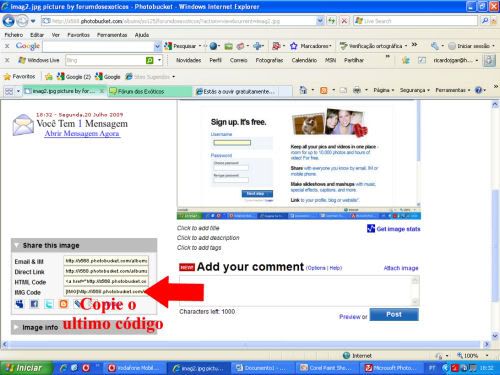Image resolution: width=500 pixels, height=375 pixels.
Task: Click the RSS feeds icon
Action: 324,90
